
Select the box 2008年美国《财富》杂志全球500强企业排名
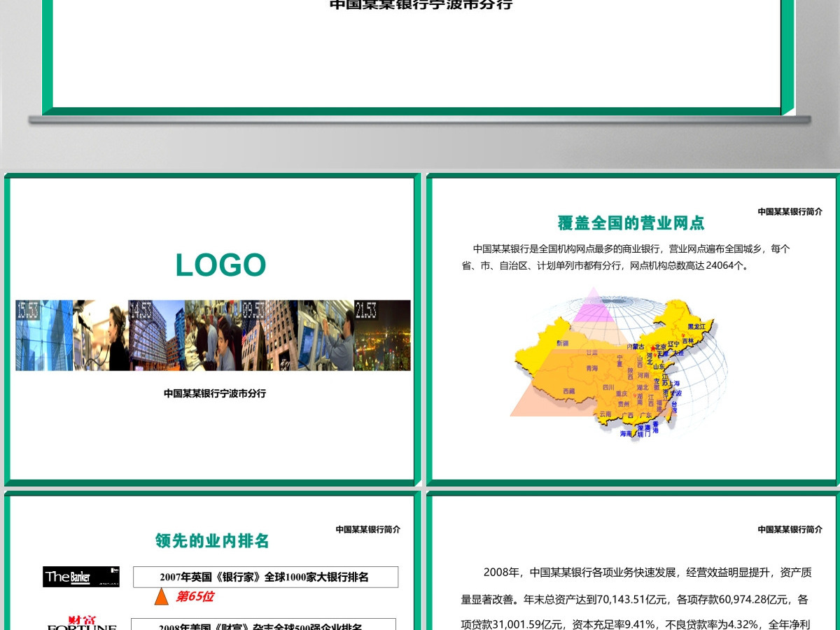click(x=264, y=624)
